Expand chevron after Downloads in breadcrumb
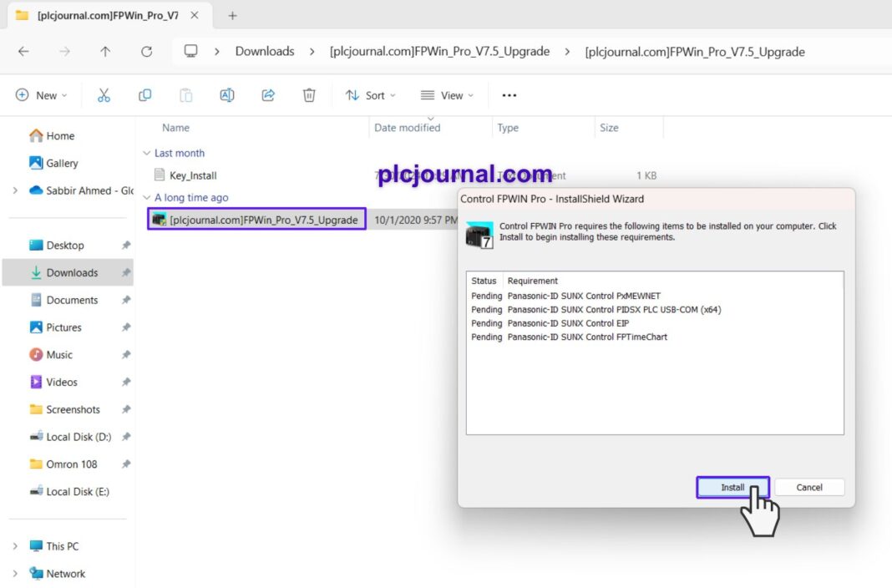This screenshot has width=892, height=588. [x=312, y=52]
